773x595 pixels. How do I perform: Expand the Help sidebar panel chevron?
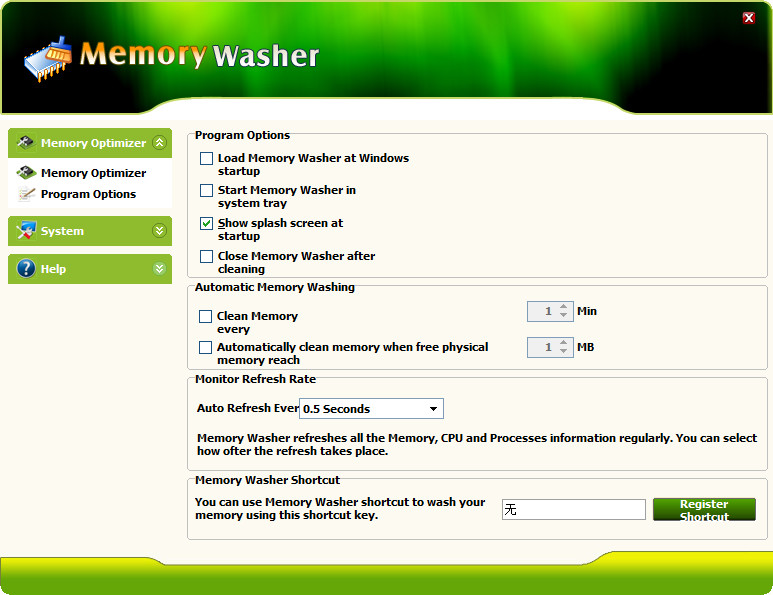(159, 269)
